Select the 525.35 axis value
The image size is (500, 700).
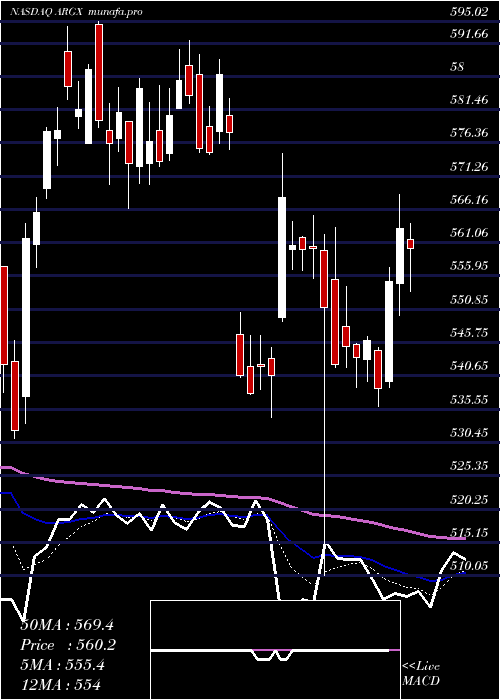tap(468, 466)
